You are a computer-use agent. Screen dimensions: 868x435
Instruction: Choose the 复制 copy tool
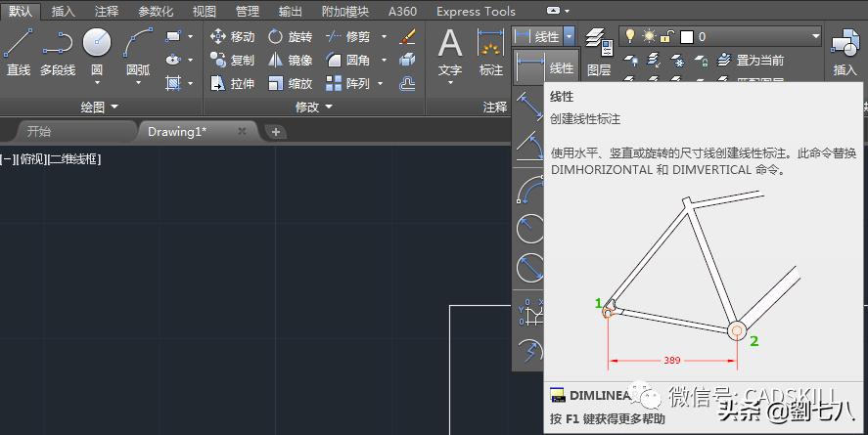[x=233, y=60]
